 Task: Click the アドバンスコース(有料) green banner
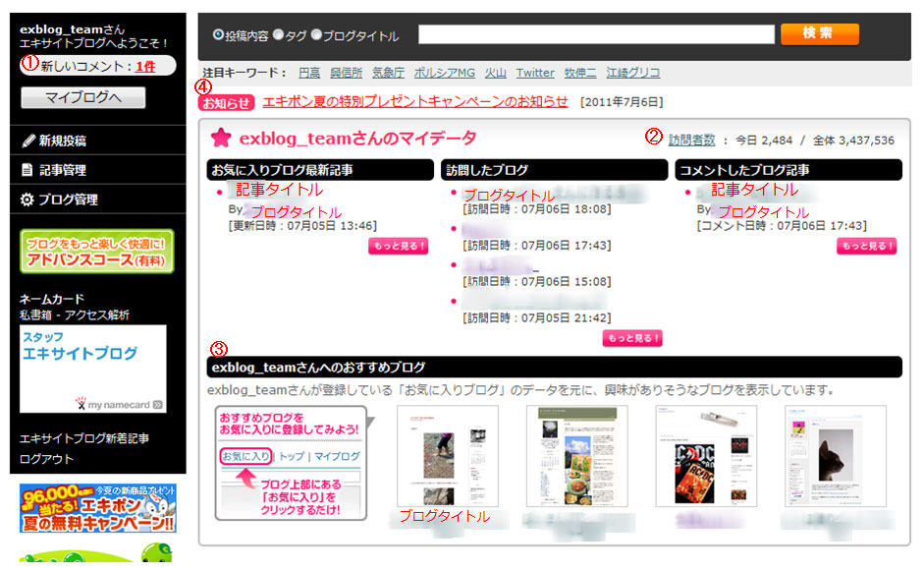coord(97,252)
